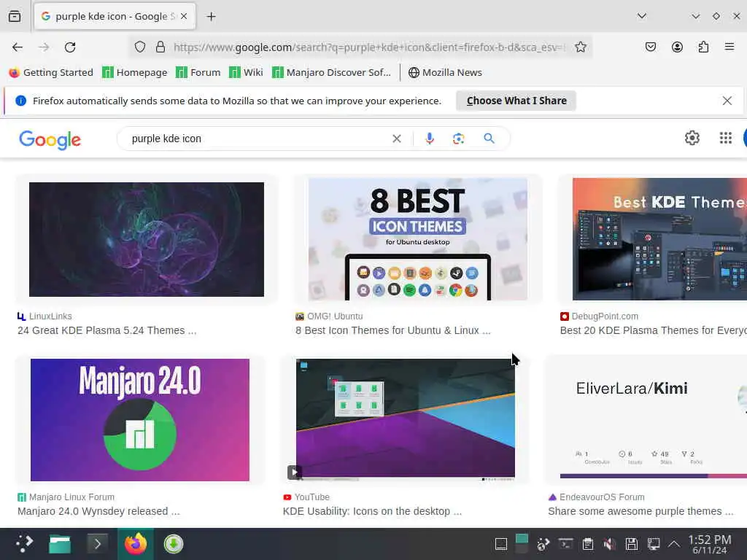Viewport: 747px width, 560px height.
Task: Open the Mozilla News bookmark
Action: click(x=446, y=72)
